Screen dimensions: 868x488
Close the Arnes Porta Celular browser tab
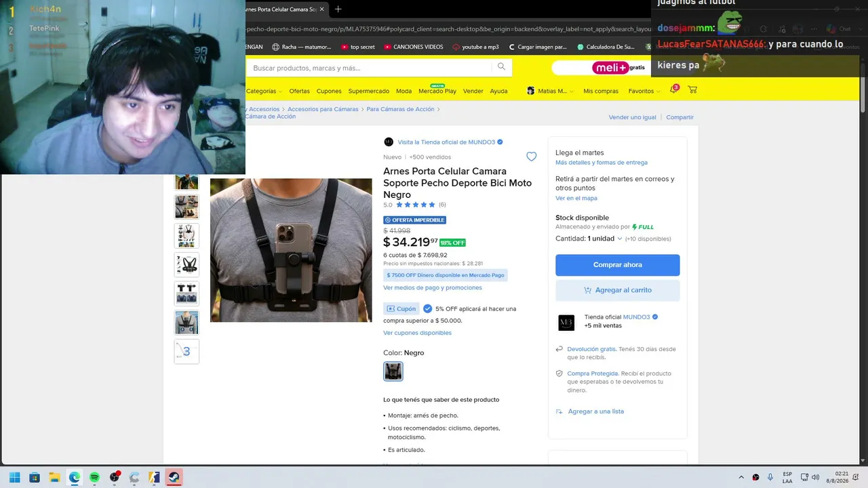click(x=322, y=9)
